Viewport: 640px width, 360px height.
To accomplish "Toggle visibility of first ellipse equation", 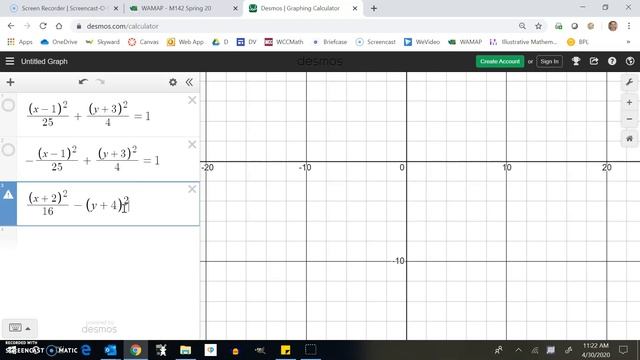I will (8, 105).
